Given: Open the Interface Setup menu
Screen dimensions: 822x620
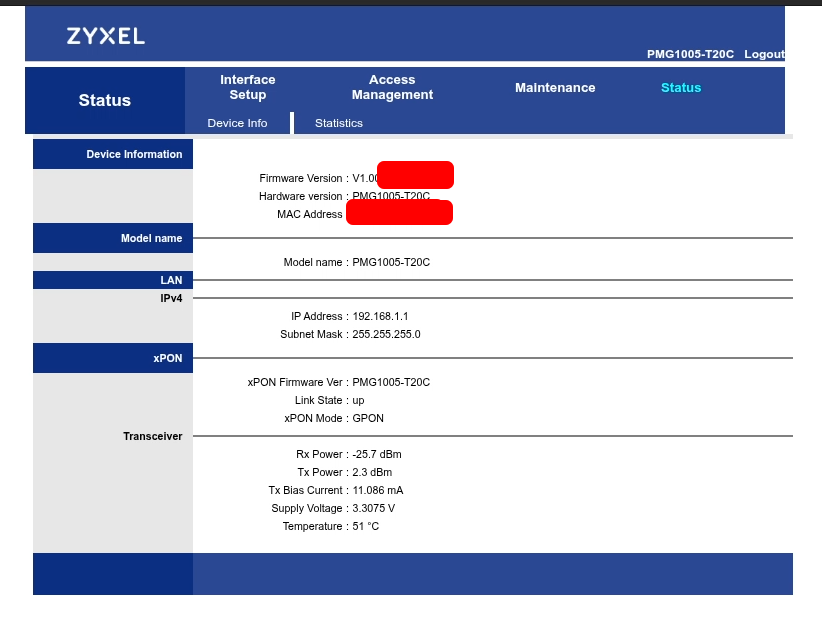Looking at the screenshot, I should coord(247,87).
